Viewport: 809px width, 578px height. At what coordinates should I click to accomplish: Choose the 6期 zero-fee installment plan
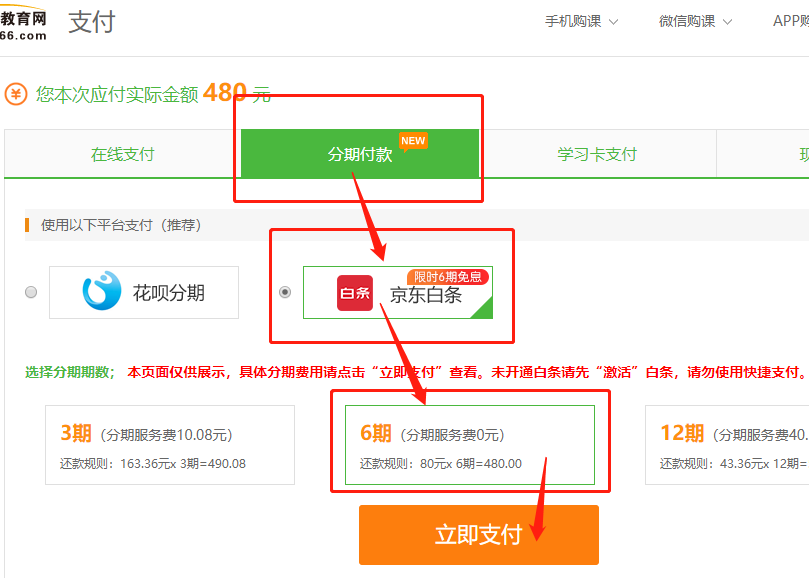tap(469, 445)
